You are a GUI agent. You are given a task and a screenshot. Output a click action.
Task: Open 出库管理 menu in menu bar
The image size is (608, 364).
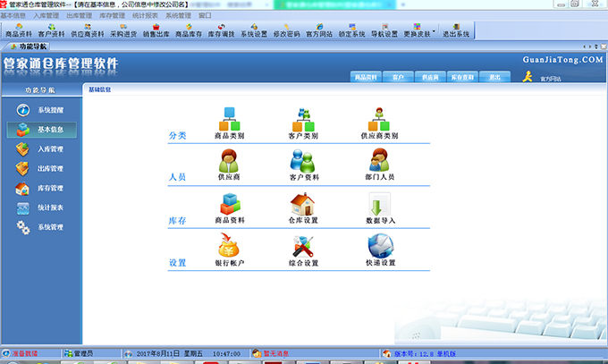tap(79, 15)
